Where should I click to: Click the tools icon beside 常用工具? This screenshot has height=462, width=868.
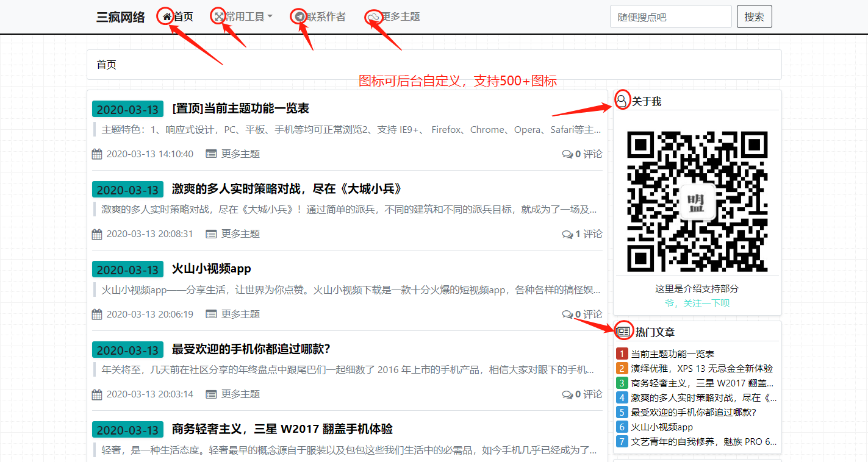220,17
